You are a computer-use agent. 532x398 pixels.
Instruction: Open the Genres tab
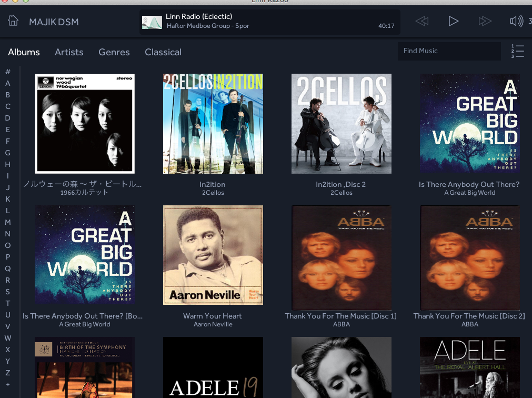tap(114, 52)
